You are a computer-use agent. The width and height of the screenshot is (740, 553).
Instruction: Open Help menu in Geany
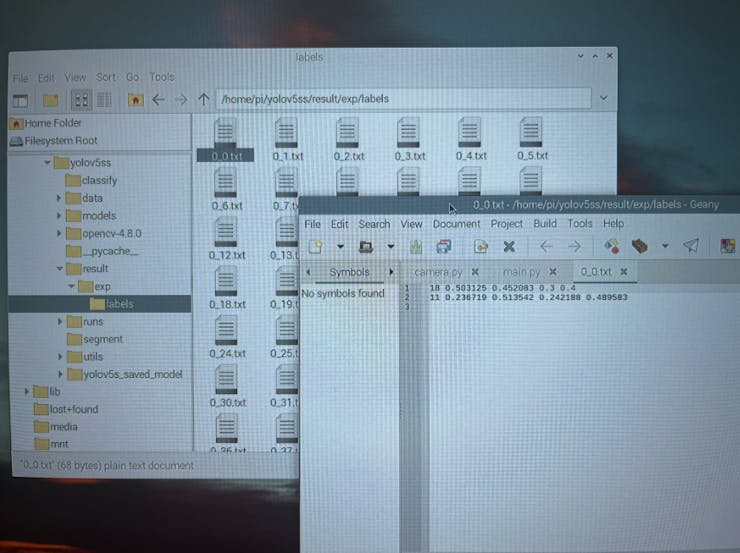(x=614, y=223)
